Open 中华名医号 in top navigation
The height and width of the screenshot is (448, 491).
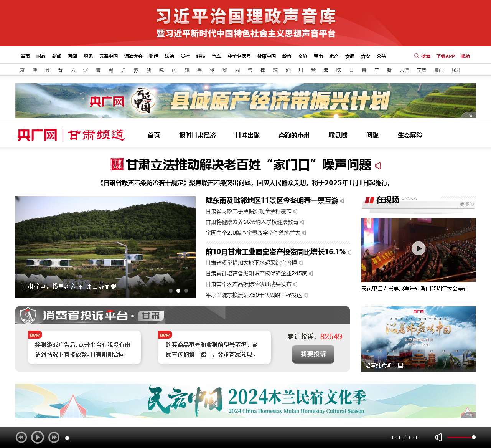tap(239, 56)
